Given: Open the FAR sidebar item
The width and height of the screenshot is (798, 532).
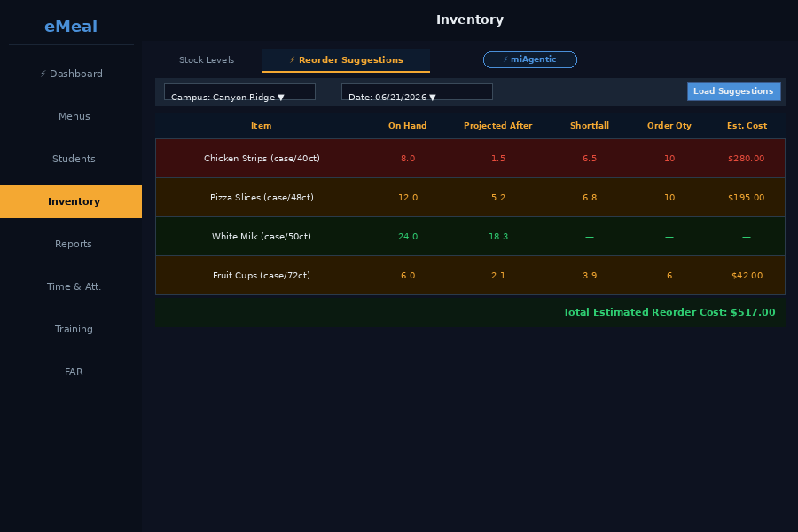Looking at the screenshot, I should click(x=71, y=372).
